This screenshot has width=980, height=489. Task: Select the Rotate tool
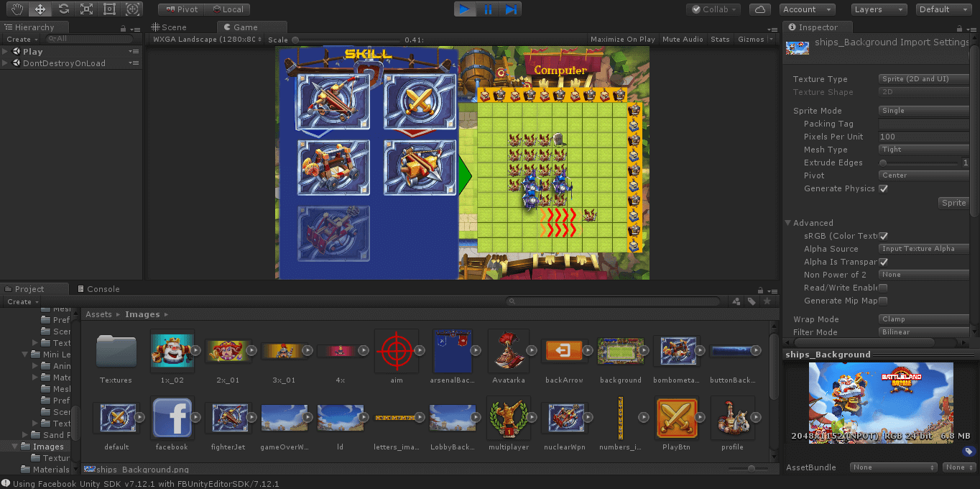[63, 9]
